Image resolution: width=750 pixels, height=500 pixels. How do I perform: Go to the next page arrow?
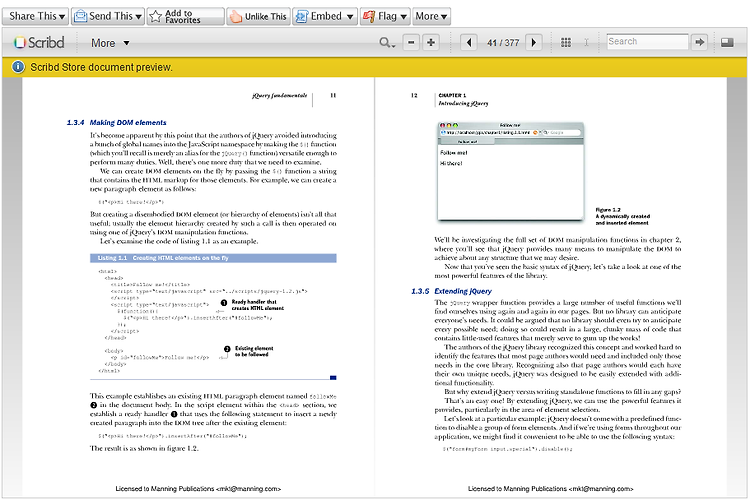coord(534,43)
